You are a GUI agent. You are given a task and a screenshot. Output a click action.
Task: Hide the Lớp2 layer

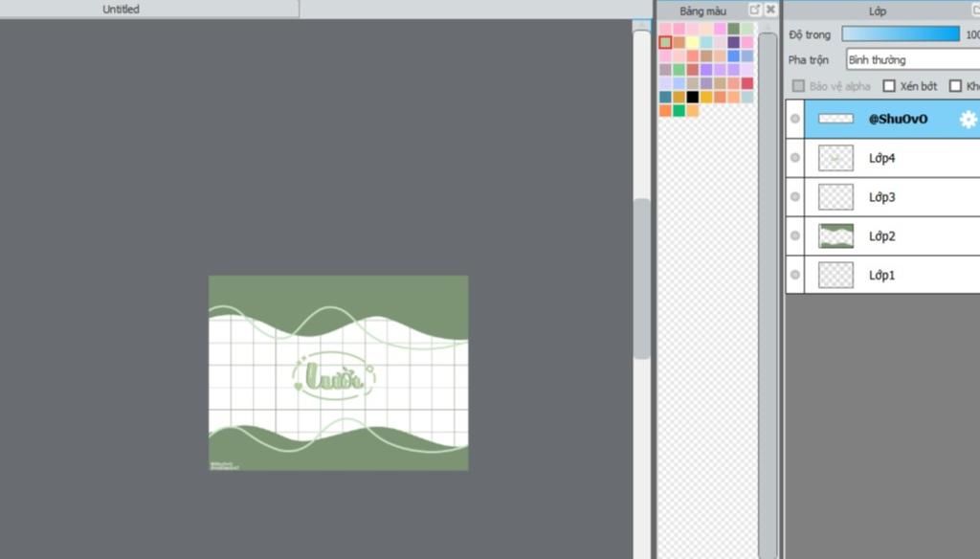(x=795, y=235)
